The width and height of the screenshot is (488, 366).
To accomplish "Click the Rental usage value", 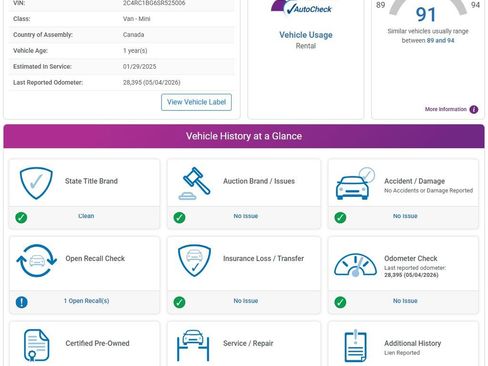I will pos(306,46).
